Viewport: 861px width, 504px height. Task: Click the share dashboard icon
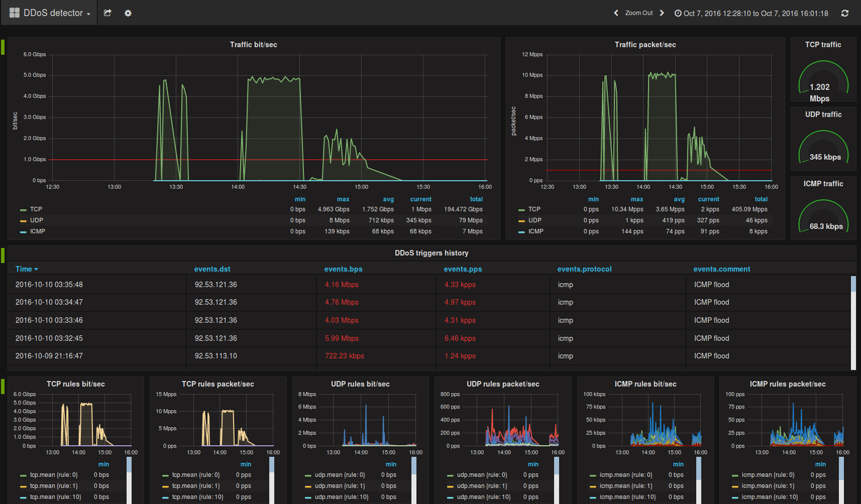107,13
